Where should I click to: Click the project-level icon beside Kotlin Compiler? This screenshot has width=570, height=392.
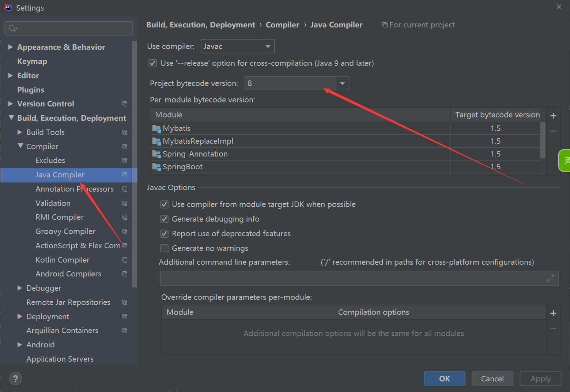125,260
